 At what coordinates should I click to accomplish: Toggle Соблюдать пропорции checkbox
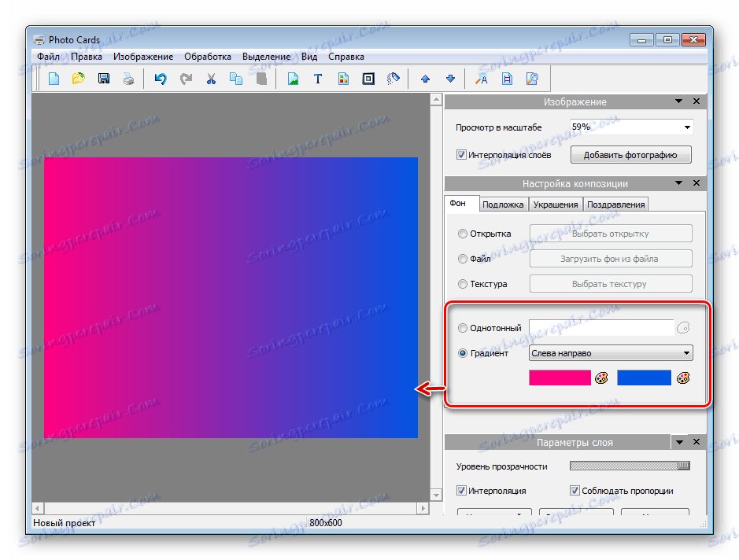575,491
